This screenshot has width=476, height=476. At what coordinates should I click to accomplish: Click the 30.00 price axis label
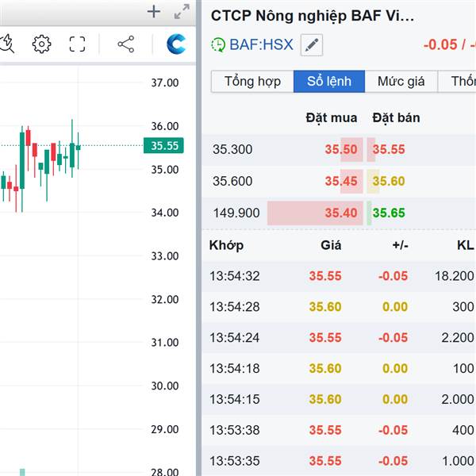(x=165, y=386)
